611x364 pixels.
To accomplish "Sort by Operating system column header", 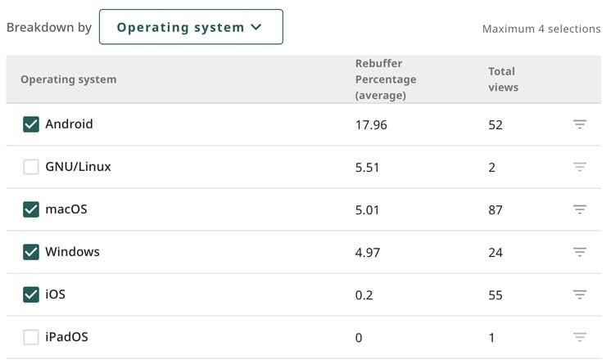I will coord(68,79).
